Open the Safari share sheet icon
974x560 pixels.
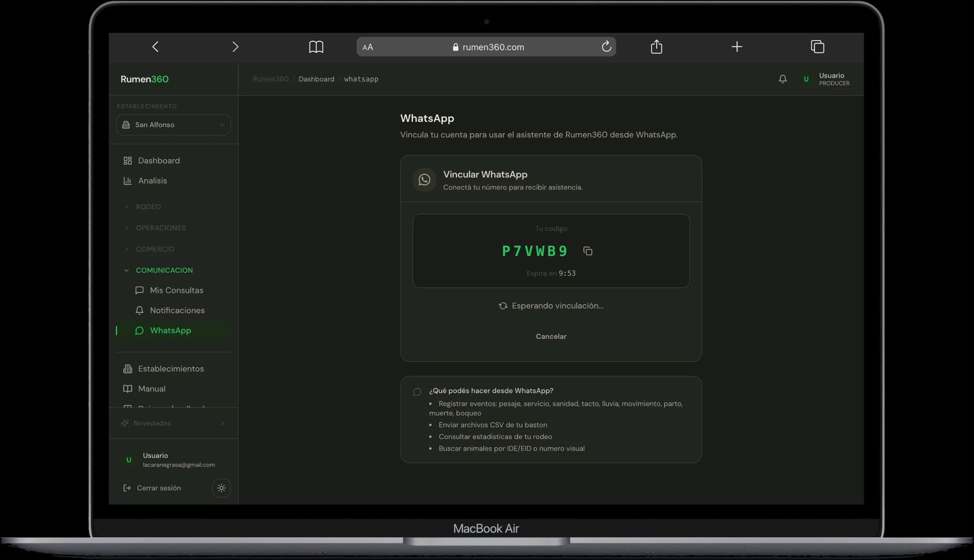656,46
